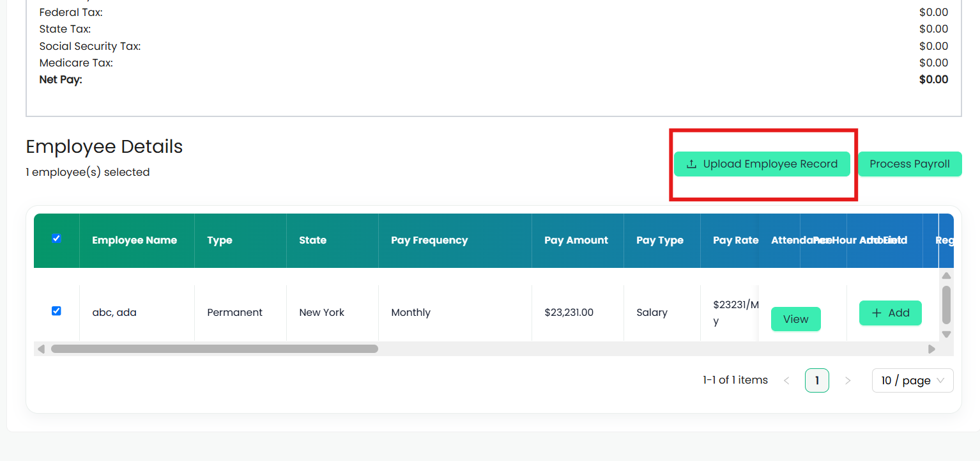Open the 10 / page size dropdown
This screenshot has height=461, width=980.
[912, 380]
